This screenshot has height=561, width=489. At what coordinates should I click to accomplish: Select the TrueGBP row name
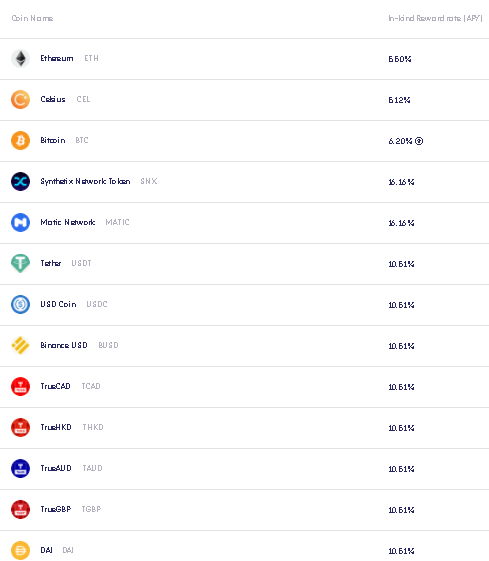pos(55,509)
